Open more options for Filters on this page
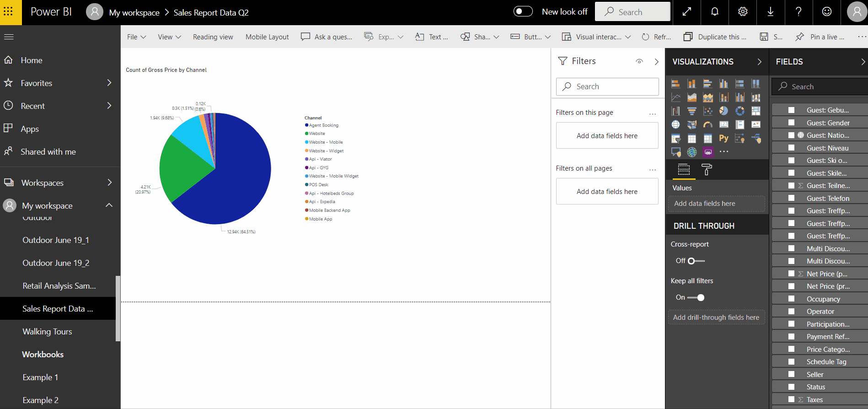This screenshot has height=409, width=868. pyautogui.click(x=653, y=113)
